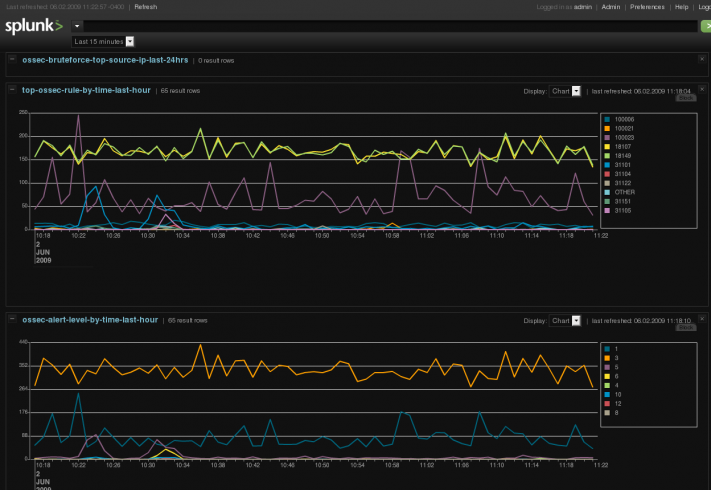
Task: Click the small grey button under ossec-alert-level refresh time
Action: (x=686, y=327)
